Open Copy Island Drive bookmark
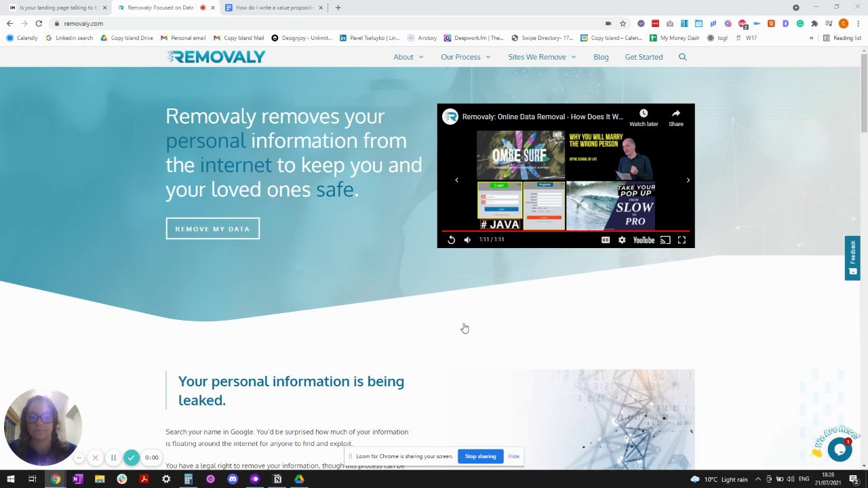Viewport: 868px width, 488px height. click(x=127, y=38)
